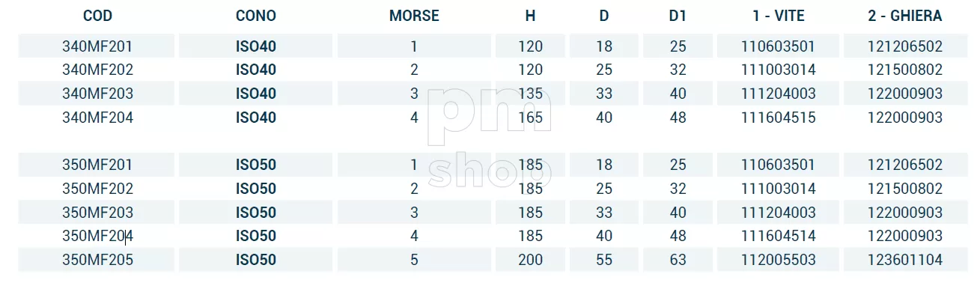The image size is (980, 283).
Task: Select product code 350MF205
Action: [97, 261]
